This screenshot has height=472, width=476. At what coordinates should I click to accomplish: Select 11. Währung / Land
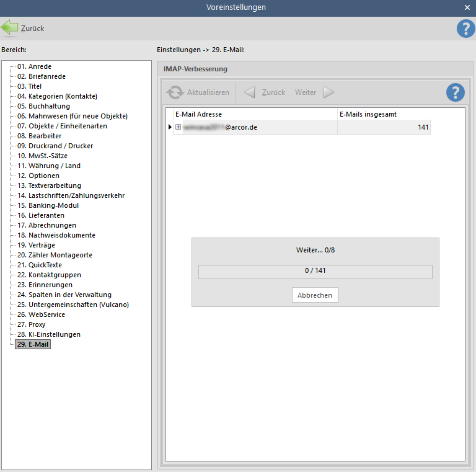click(49, 166)
